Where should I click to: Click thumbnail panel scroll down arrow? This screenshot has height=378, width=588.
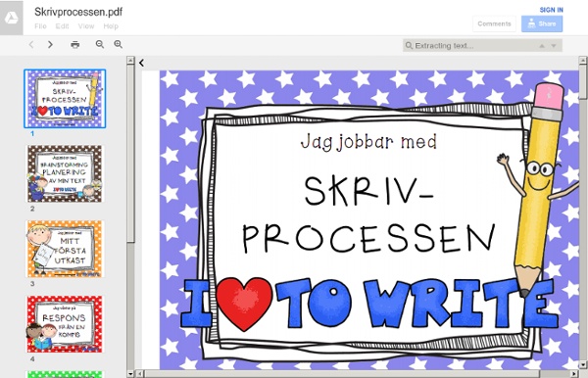click(x=130, y=373)
